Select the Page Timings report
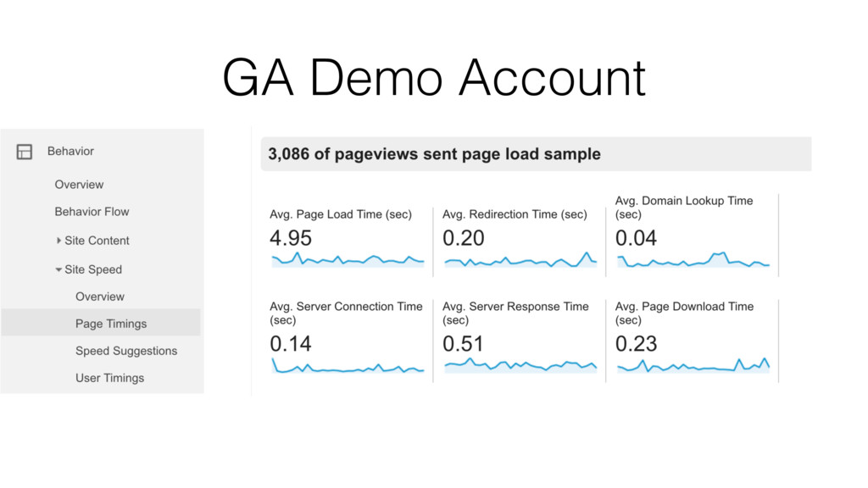Viewport: 868px width, 488px height. [x=101, y=323]
